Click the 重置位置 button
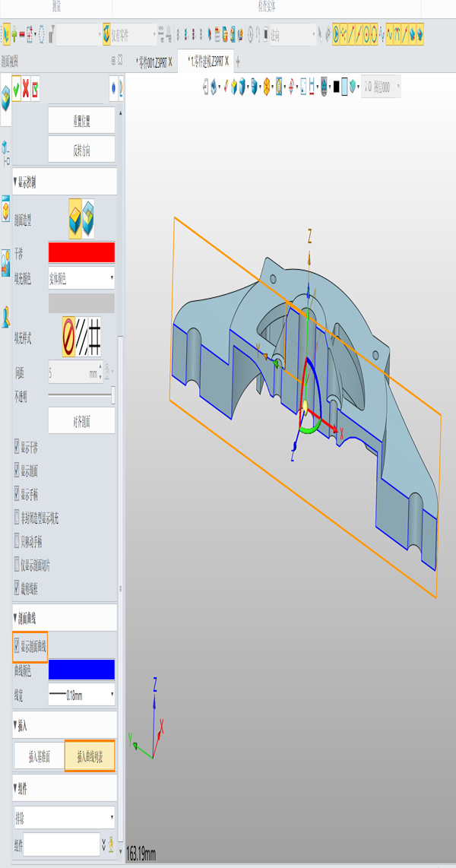The height and width of the screenshot is (868, 456). pyautogui.click(x=81, y=121)
